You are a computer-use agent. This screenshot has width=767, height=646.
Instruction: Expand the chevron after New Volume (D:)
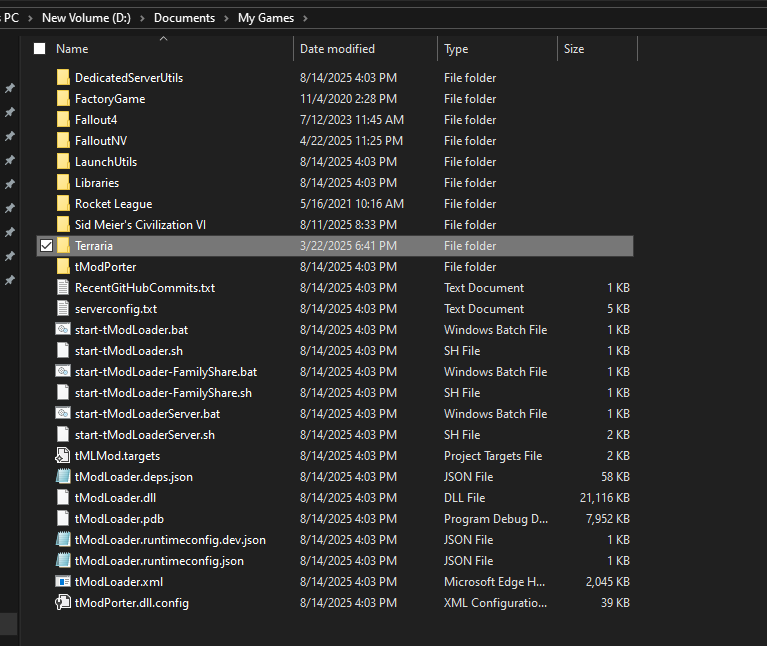[x=142, y=18]
